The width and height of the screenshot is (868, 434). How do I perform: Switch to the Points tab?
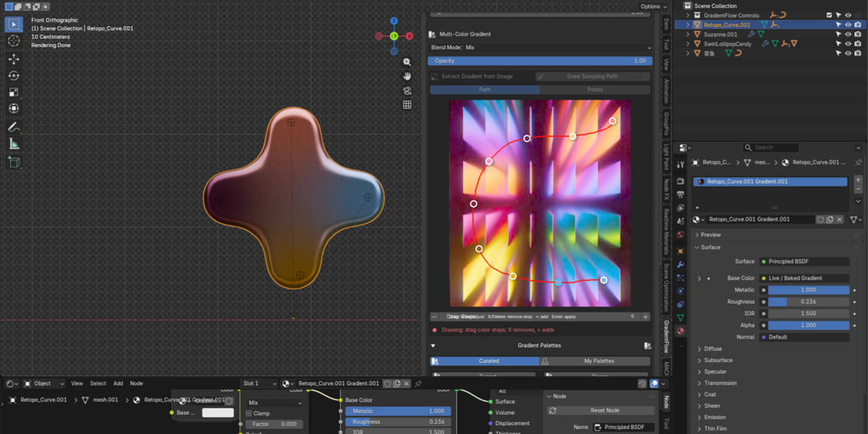click(x=595, y=90)
